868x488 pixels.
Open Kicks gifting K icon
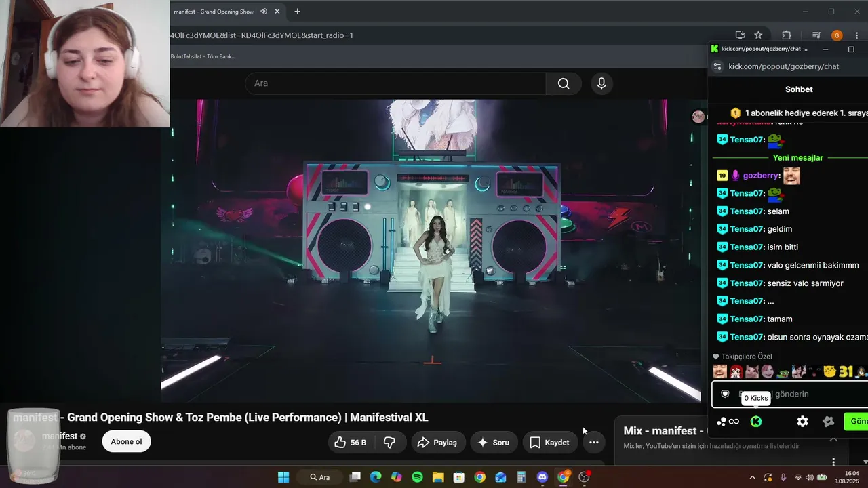[x=756, y=422]
